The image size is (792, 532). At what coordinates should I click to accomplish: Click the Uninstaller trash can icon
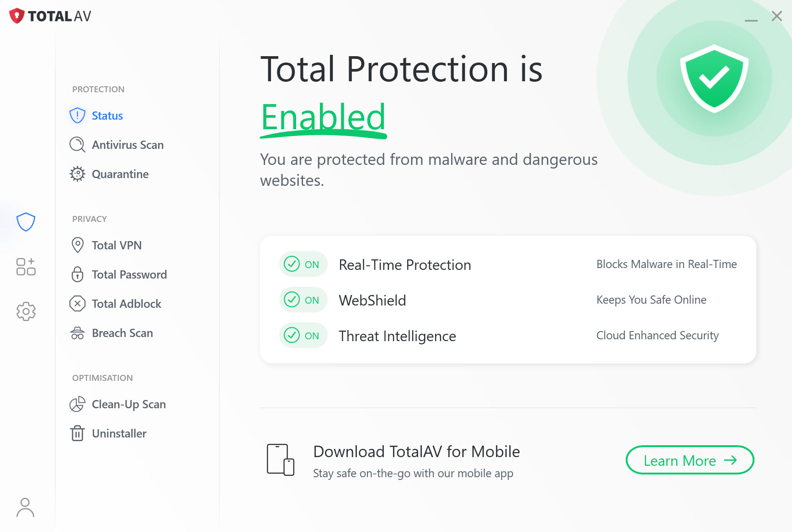click(77, 433)
